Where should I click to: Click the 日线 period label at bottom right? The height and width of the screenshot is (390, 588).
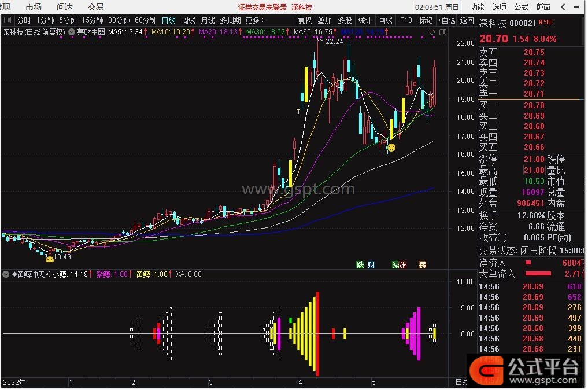461,382
